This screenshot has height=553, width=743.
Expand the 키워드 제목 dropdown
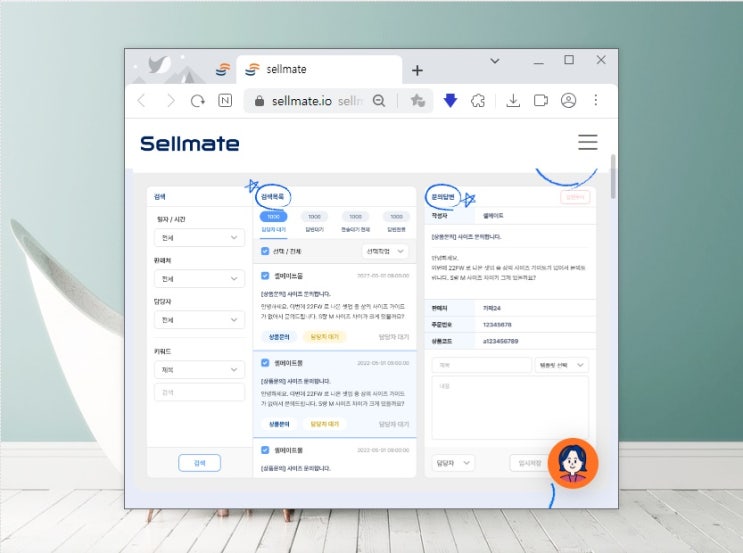tap(199, 370)
